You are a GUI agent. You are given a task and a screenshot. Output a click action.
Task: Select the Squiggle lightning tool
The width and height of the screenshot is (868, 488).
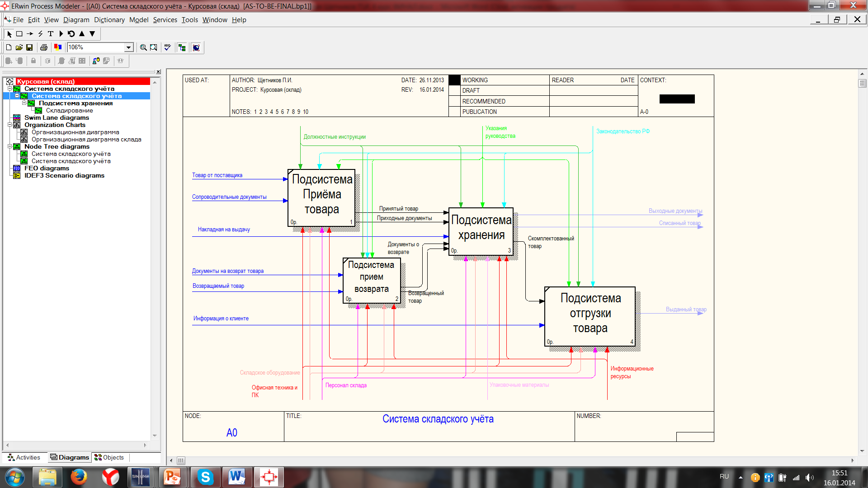(x=40, y=34)
